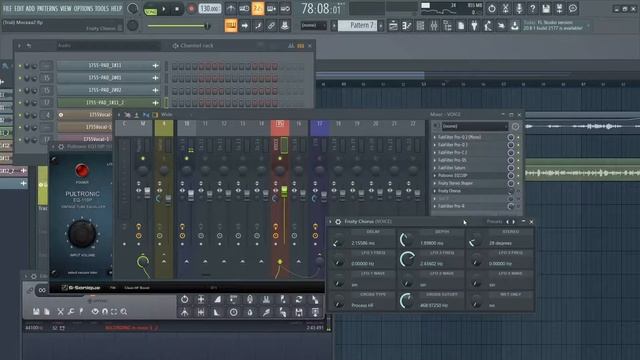The width and height of the screenshot is (640, 360).
Task: Select the Pattern 7 selector
Action: [x=358, y=25]
